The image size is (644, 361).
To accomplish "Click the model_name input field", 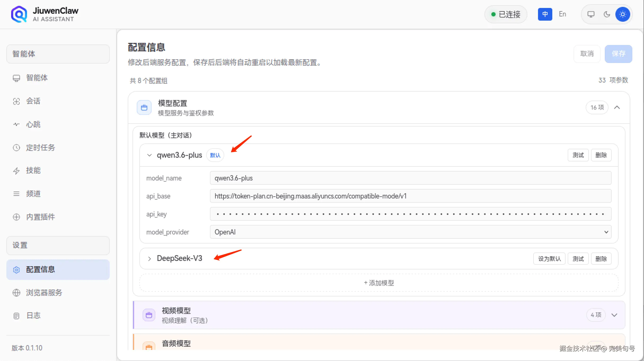I will 411,178.
